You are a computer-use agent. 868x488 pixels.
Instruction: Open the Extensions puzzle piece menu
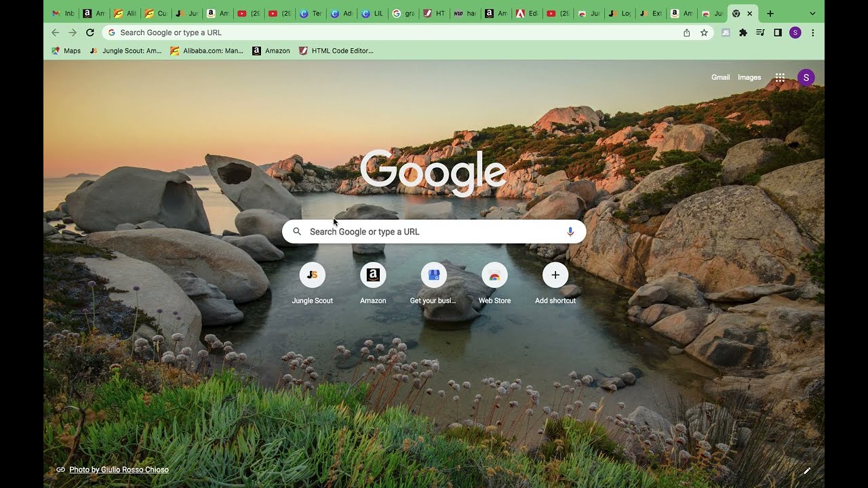click(743, 33)
